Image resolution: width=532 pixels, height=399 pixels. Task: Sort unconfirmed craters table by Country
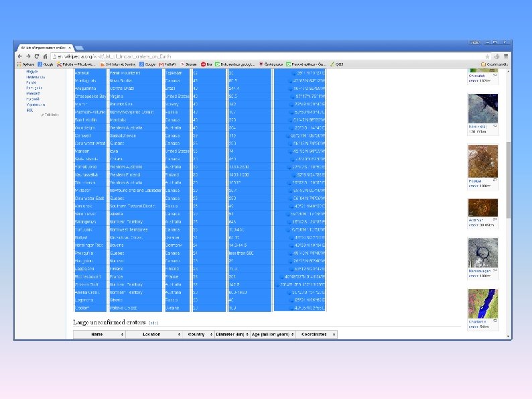(x=198, y=335)
